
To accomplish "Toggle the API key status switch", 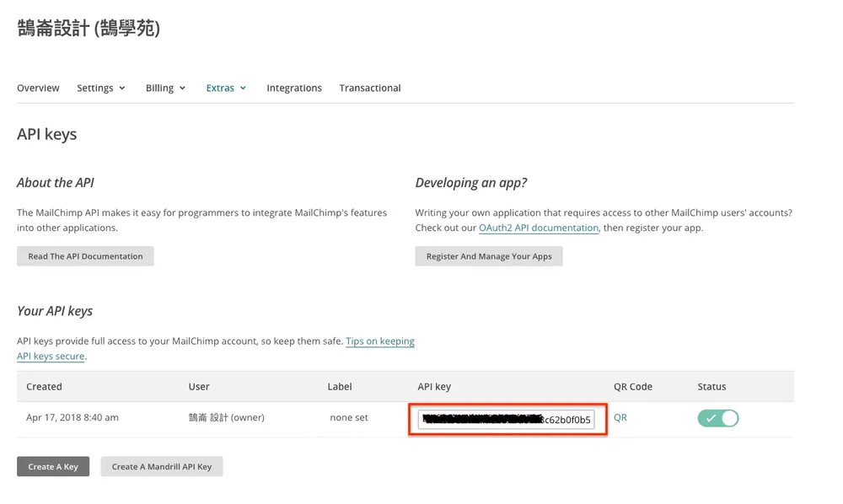I will (718, 418).
